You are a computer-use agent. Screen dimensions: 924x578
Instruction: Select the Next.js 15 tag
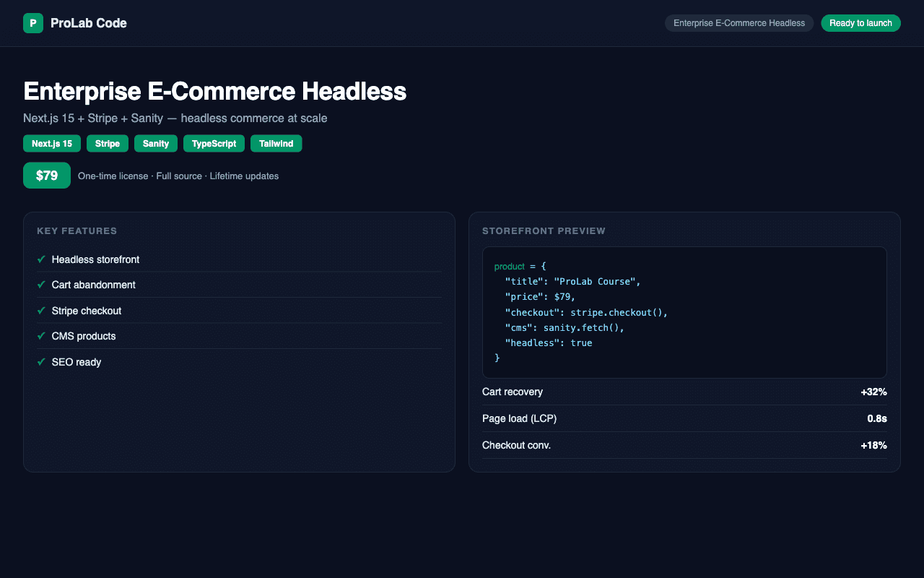coord(52,144)
